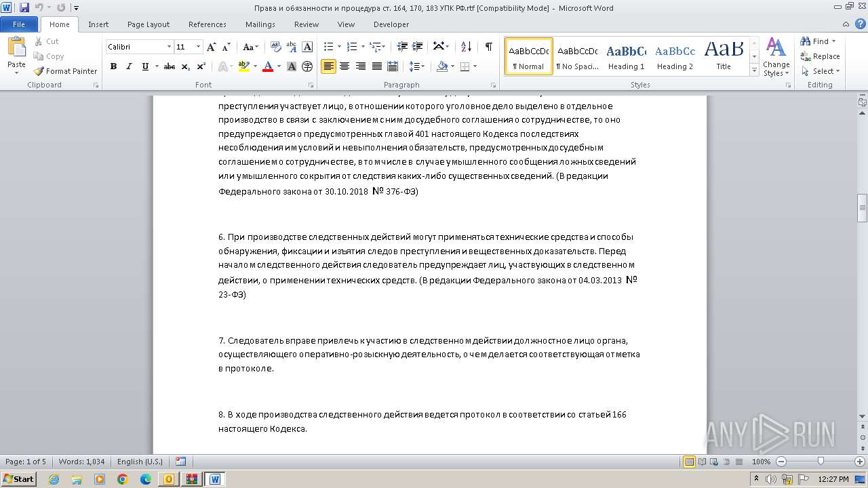Increase paragraph indent
Viewport: 868px width, 488px height.
(x=418, y=47)
